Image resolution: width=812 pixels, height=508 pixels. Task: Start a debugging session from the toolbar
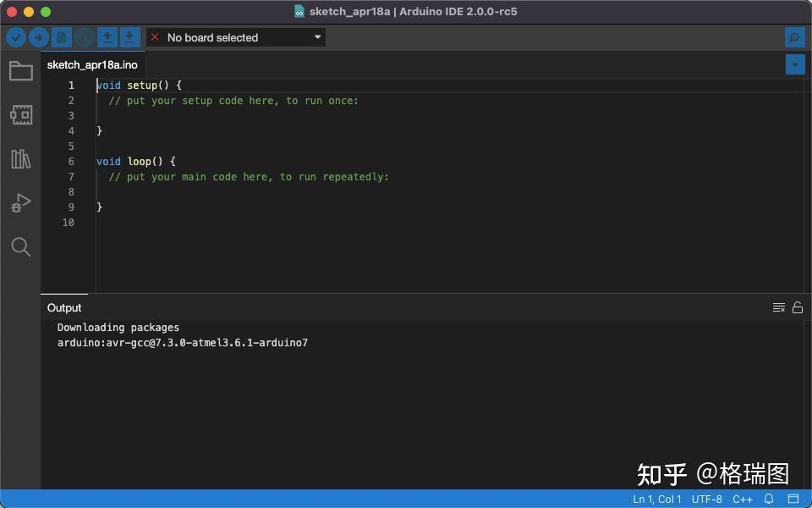[85, 37]
